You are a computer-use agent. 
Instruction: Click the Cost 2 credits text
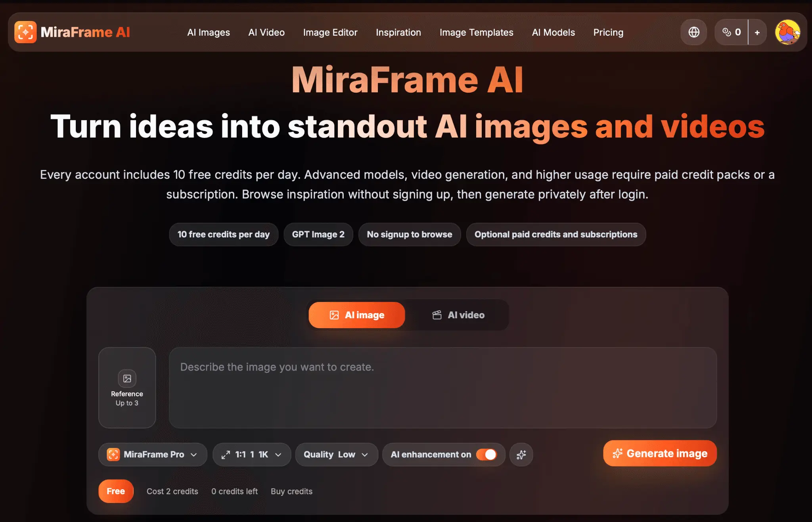[172, 491]
